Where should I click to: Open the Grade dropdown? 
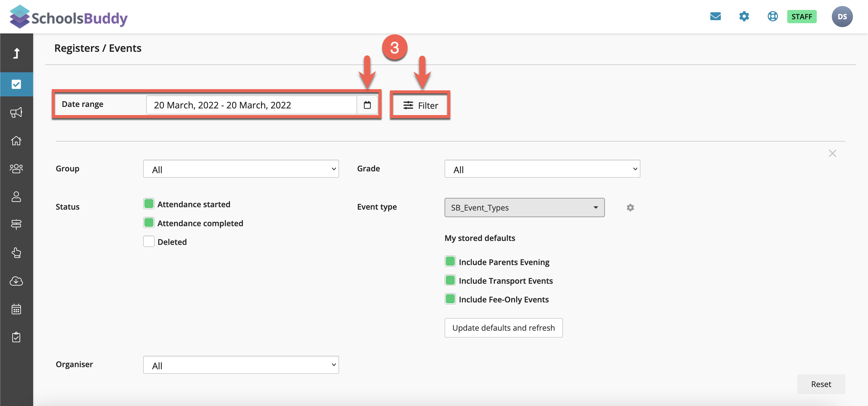542,169
